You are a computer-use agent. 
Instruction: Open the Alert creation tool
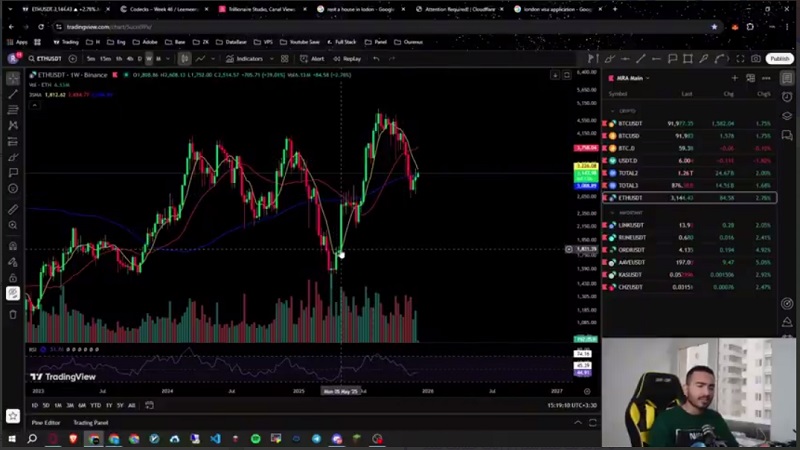click(313, 59)
